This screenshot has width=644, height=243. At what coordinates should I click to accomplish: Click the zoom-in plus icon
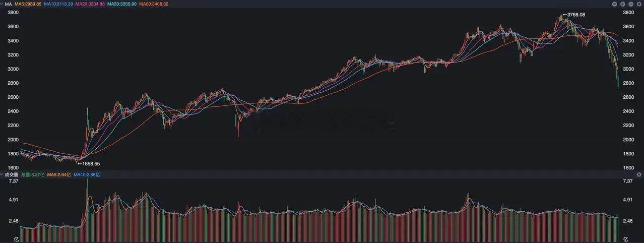click(623, 4)
